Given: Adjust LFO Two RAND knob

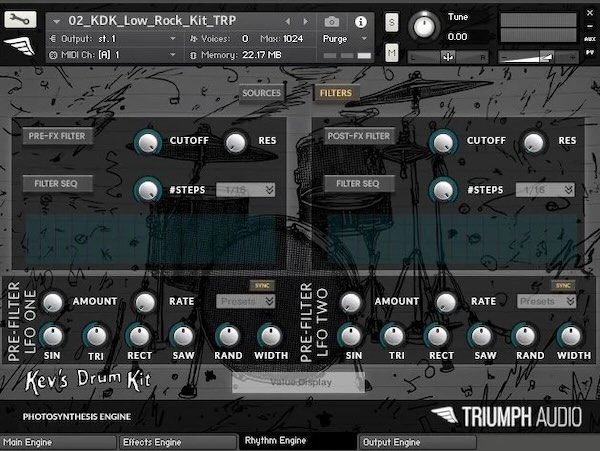Looking at the screenshot, I should pos(525,336).
